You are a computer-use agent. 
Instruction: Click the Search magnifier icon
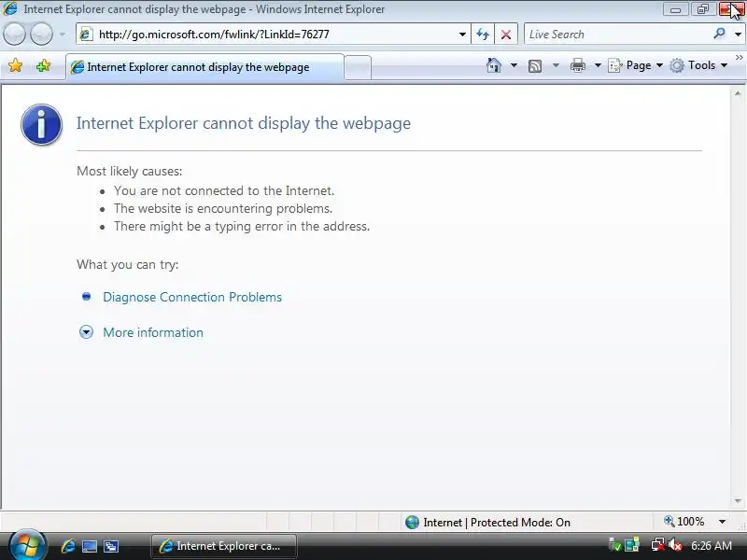[720, 34]
